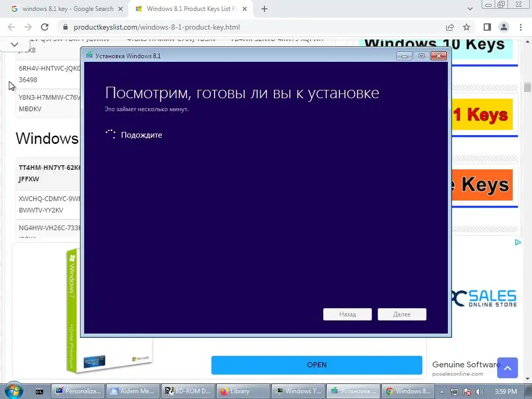Open the 3:59 PM clock
The height and width of the screenshot is (399, 532).
(x=506, y=392)
